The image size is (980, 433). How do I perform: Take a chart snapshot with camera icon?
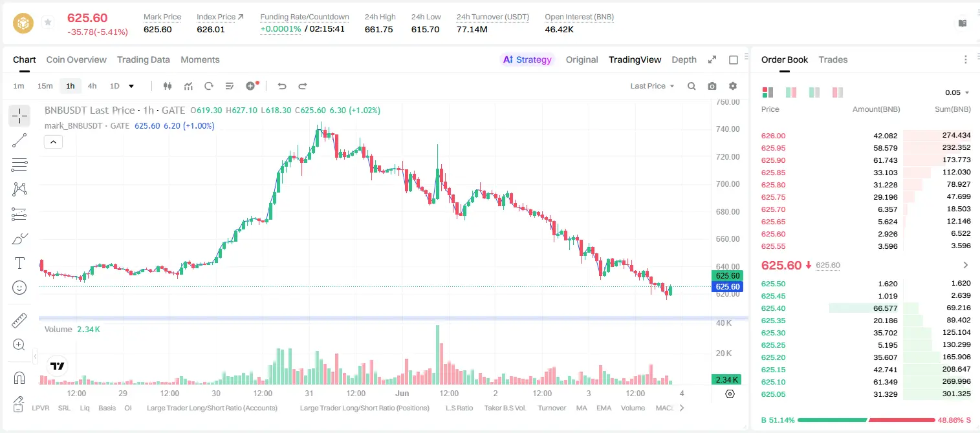712,86
